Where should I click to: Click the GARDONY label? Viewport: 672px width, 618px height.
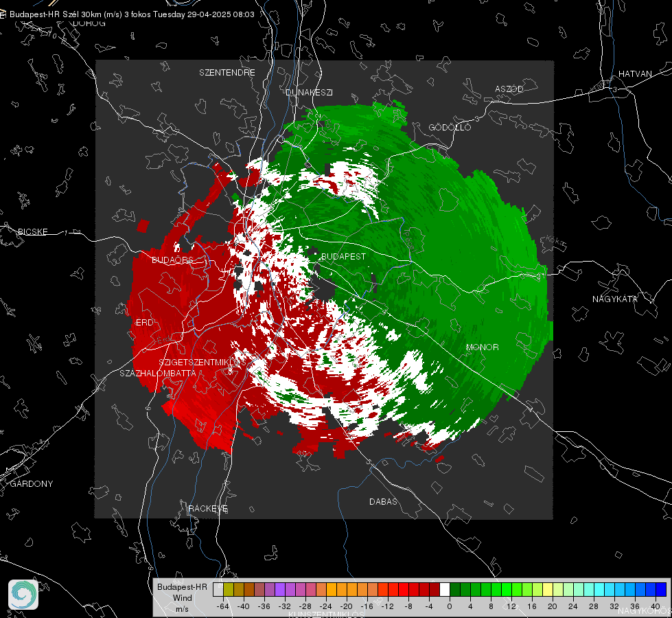(x=32, y=484)
